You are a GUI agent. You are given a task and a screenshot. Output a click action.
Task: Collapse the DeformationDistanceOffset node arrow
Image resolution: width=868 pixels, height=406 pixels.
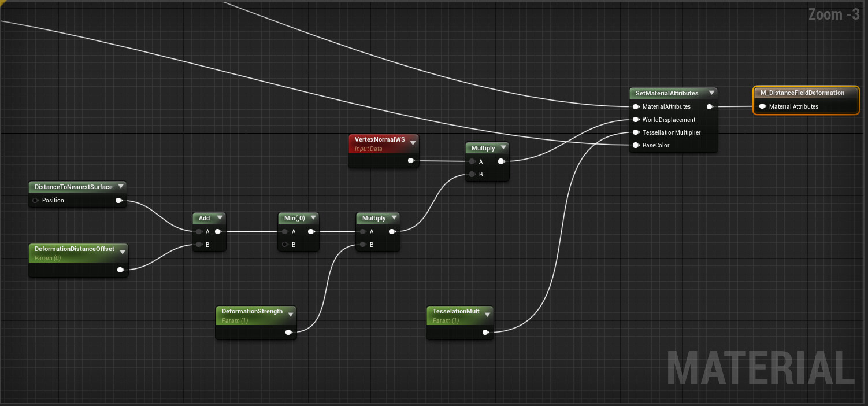pos(123,253)
